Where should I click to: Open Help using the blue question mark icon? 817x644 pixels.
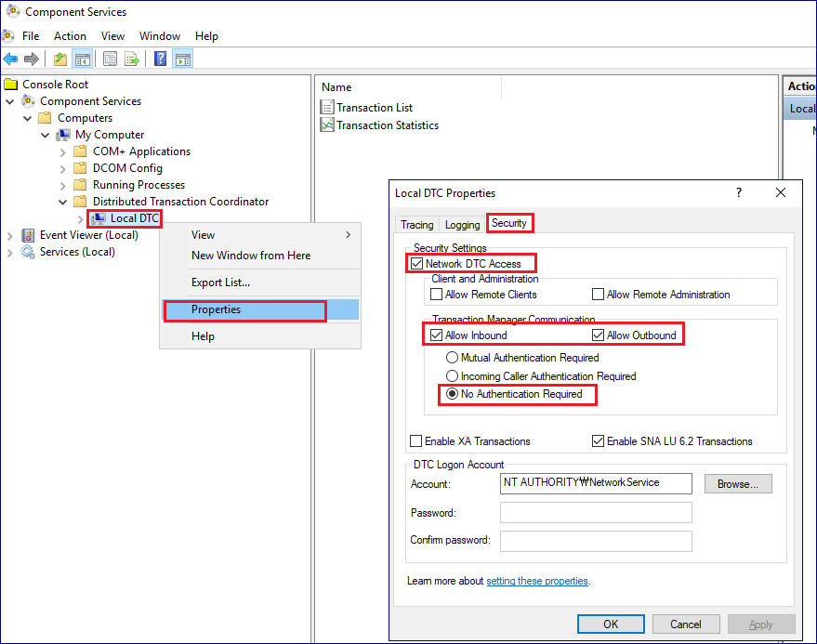point(160,58)
